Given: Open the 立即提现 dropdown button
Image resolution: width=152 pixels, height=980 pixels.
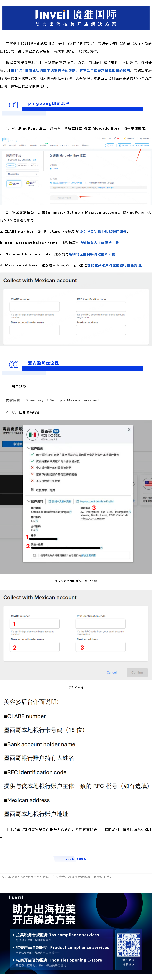Looking at the screenshot, I should pyautogui.click(x=124, y=145).
